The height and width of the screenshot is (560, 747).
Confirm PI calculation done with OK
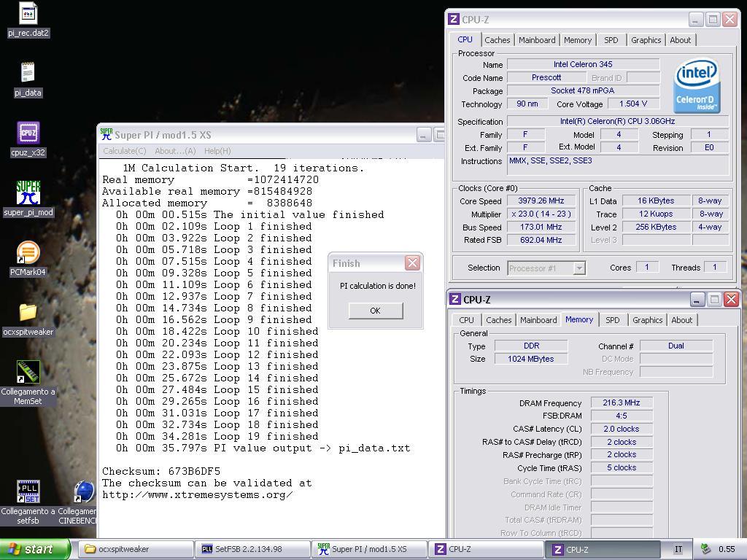[376, 311]
